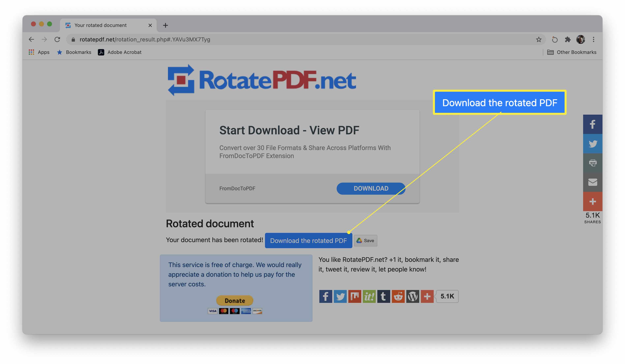Screen dimensions: 625x364
Task: Reload the page with the refresh icon
Action: (x=57, y=39)
